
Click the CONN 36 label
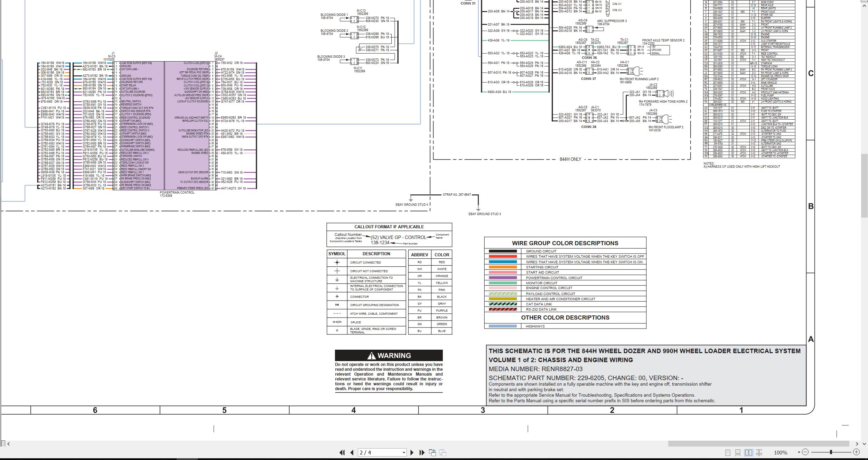coord(589,58)
